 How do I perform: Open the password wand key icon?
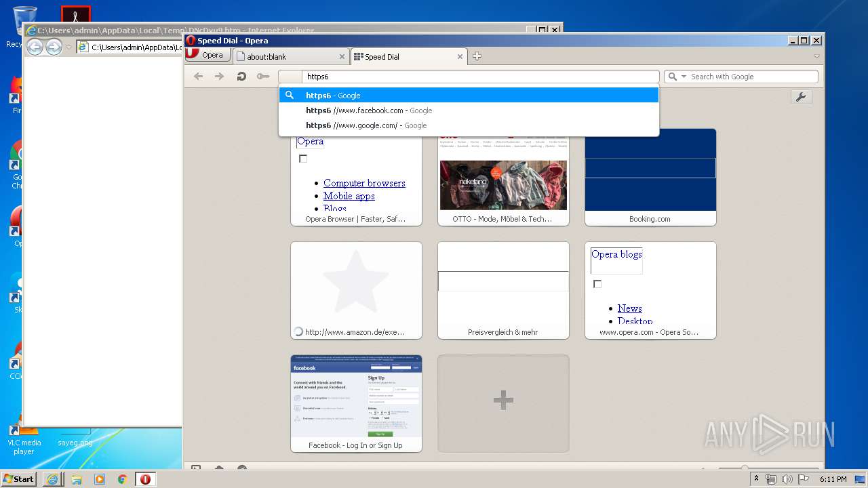click(263, 77)
